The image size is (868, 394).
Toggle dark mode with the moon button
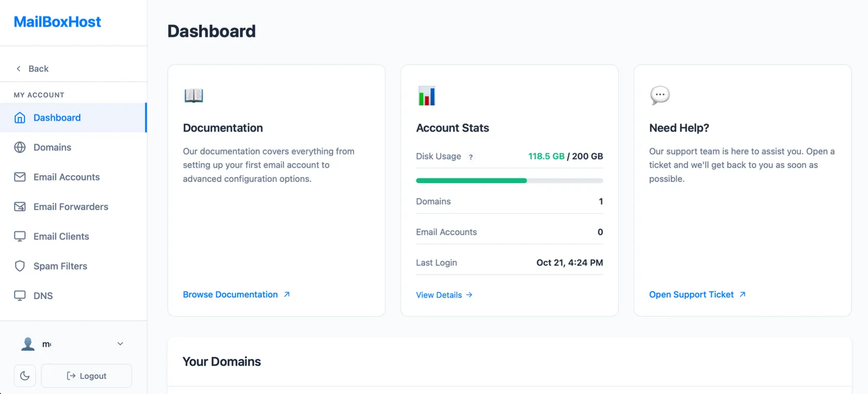[25, 376]
